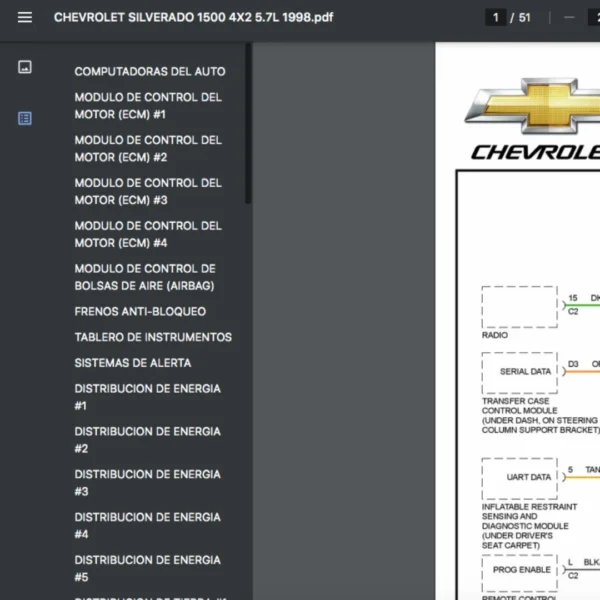Zoom out with the minus button
Viewport: 600px width, 600px height.
(569, 17)
